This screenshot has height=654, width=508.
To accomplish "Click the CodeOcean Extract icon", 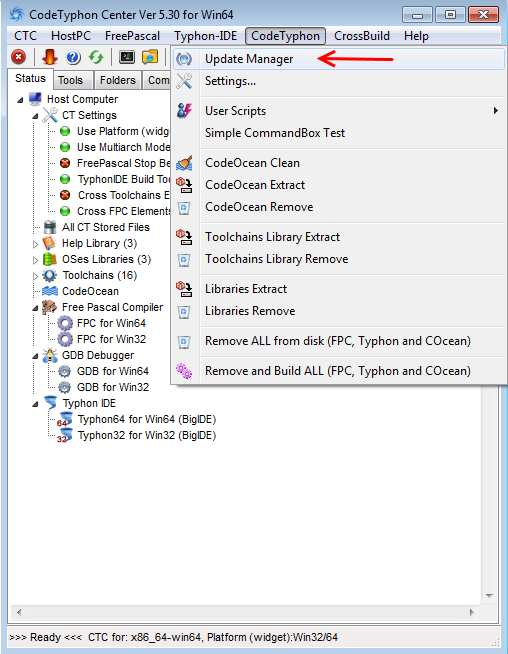I will click(x=184, y=185).
